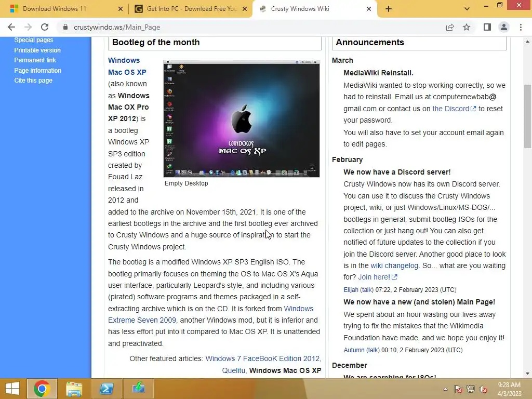
Task: Open the Action Center flag tray icon
Action: [x=458, y=389]
